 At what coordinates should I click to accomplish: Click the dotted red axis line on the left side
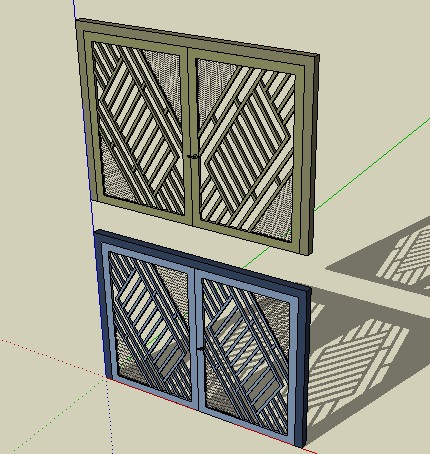click(x=53, y=359)
